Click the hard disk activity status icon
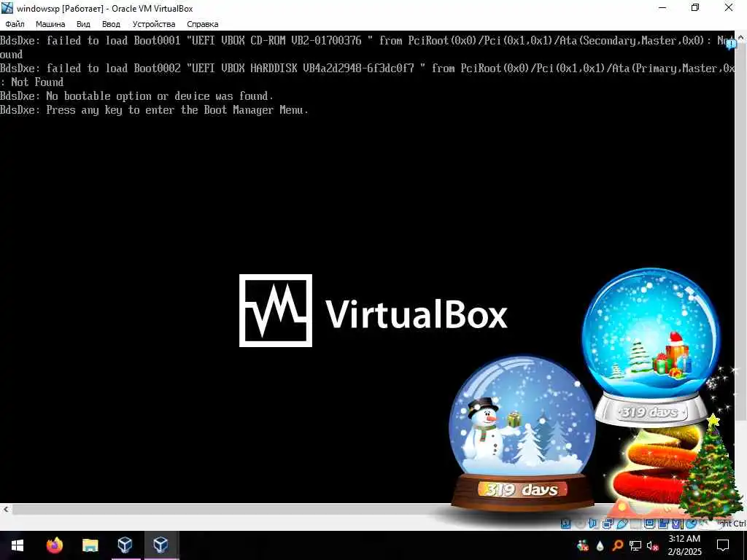Screen dimensions: 747x560 click(x=565, y=524)
